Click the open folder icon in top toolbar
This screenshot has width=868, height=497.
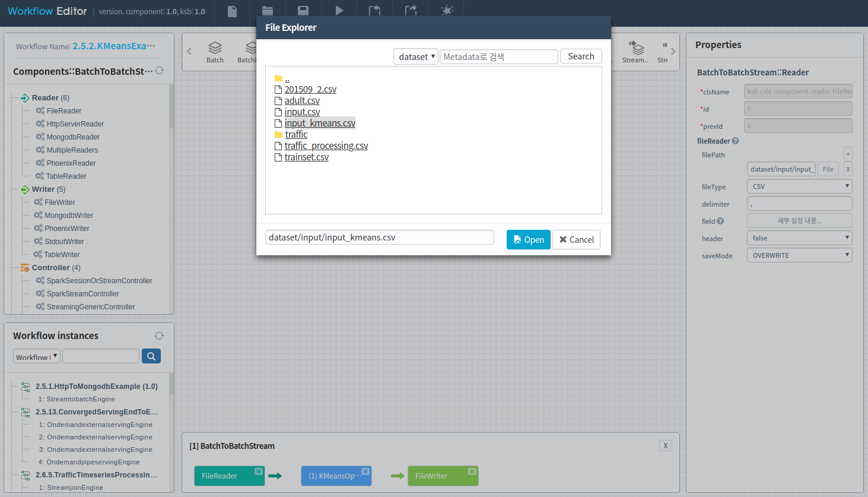pos(268,11)
